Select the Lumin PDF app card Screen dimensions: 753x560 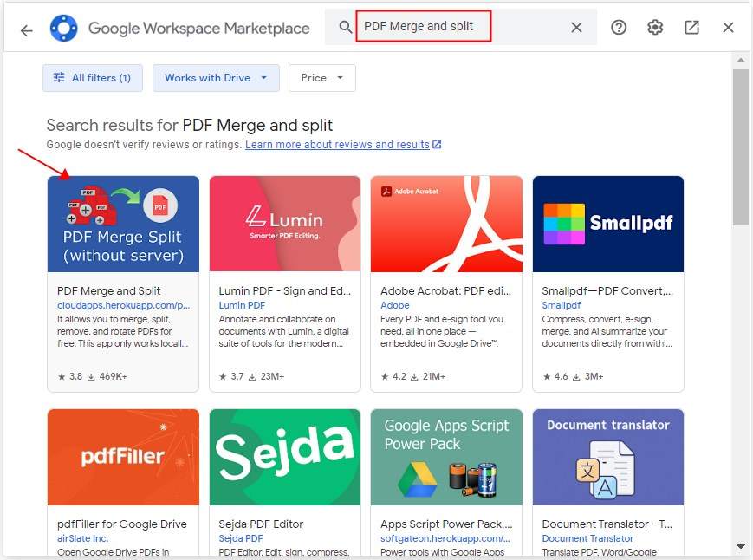pos(285,283)
